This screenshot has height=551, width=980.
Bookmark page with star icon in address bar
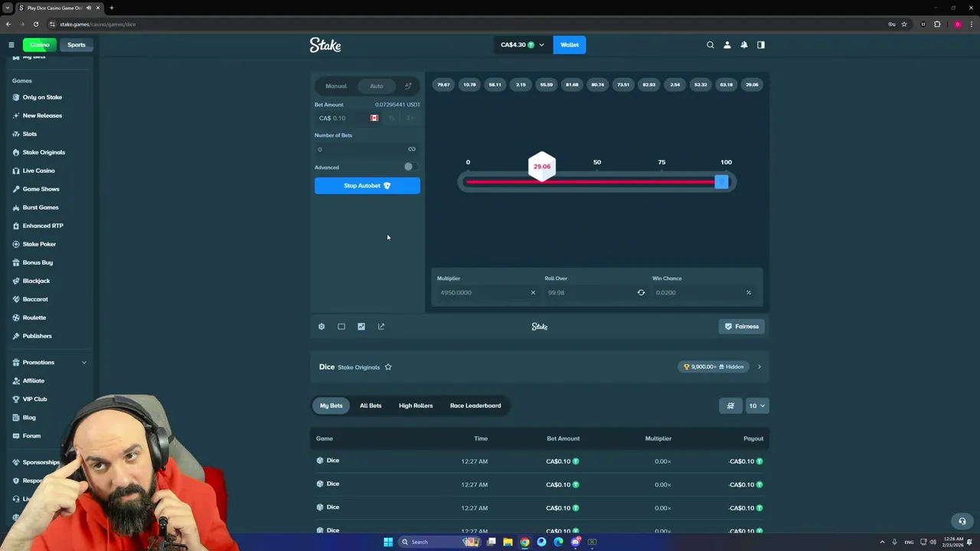904,24
